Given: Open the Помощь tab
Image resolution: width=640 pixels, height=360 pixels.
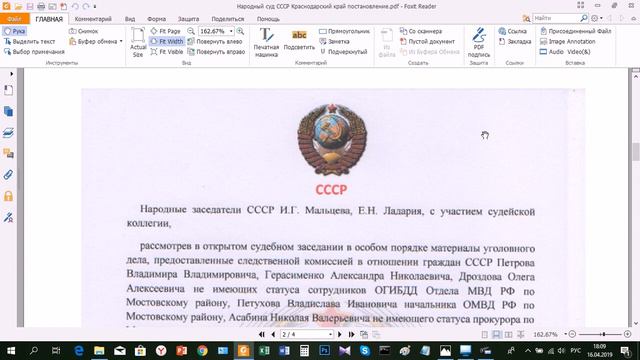Looking at the screenshot, I should (268, 19).
